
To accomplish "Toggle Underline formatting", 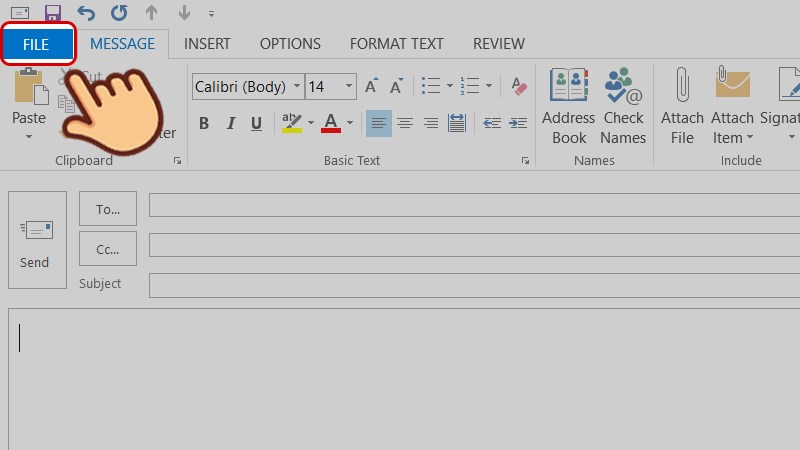I will 257,123.
